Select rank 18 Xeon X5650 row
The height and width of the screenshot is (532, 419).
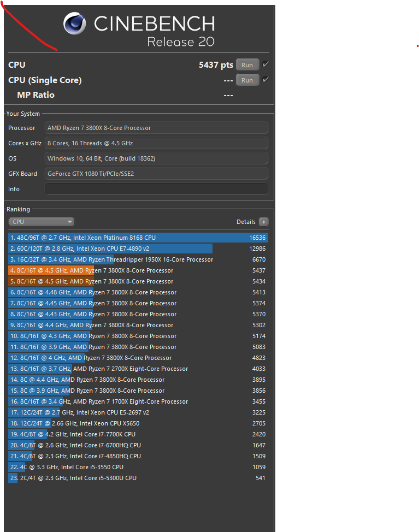click(138, 423)
